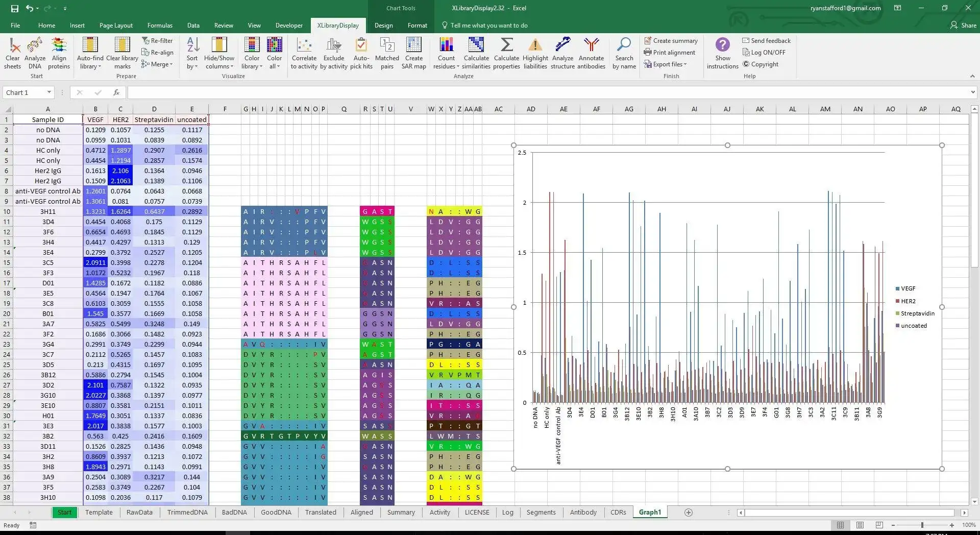Image resolution: width=980 pixels, height=535 pixels.
Task: Save the workbook using the save icon
Action: pos(15,8)
